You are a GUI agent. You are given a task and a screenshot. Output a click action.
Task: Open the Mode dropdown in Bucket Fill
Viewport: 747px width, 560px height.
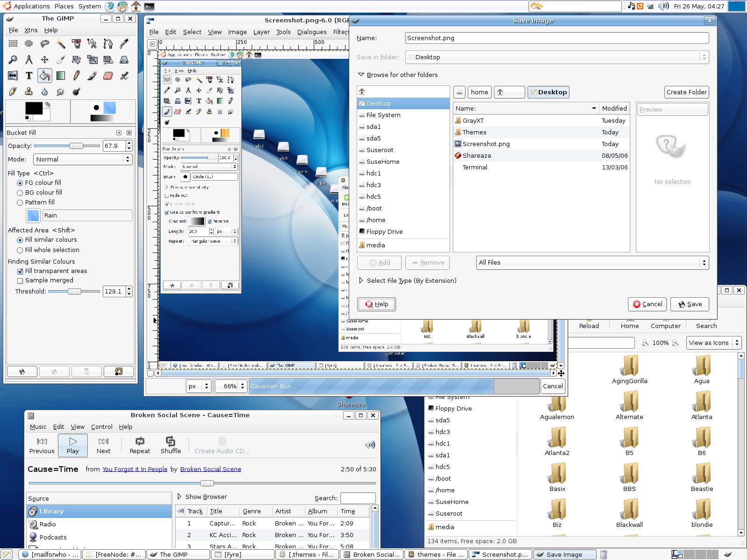pos(83,159)
